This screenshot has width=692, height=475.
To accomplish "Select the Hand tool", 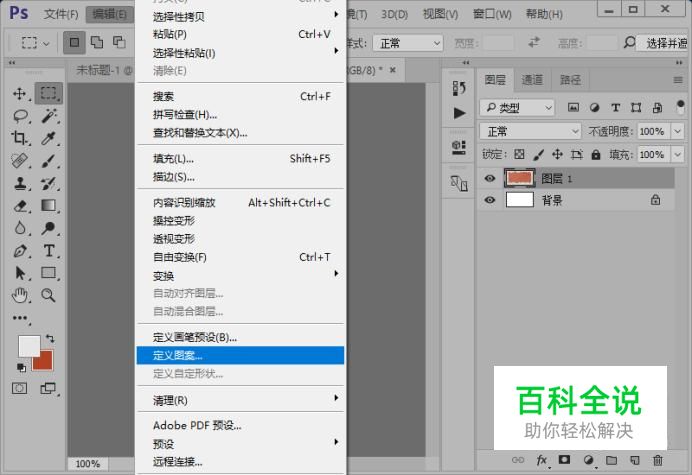I will point(20,295).
